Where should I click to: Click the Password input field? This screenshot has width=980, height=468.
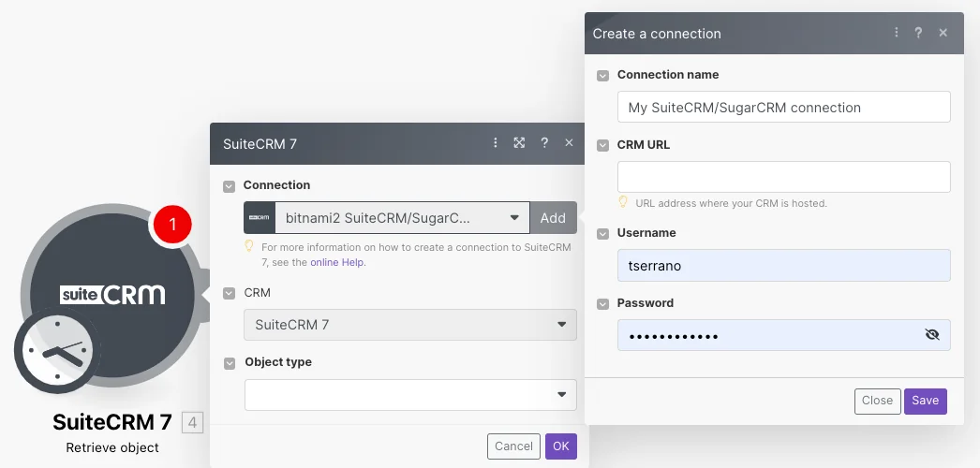pyautogui.click(x=784, y=335)
